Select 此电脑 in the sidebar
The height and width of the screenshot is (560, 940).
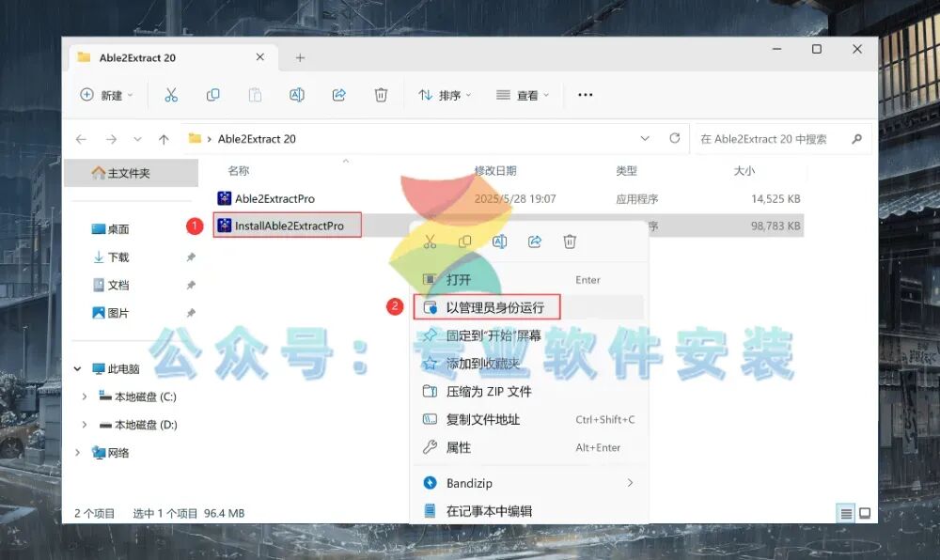(116, 369)
